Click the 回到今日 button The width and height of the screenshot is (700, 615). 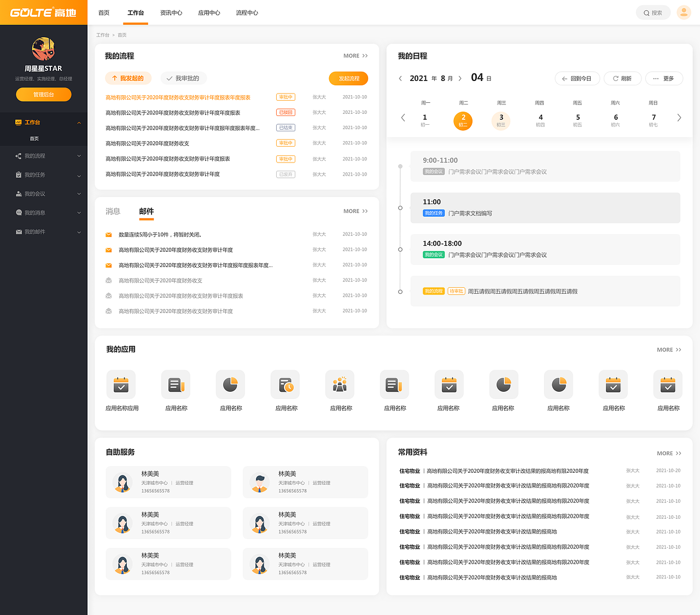point(577,78)
